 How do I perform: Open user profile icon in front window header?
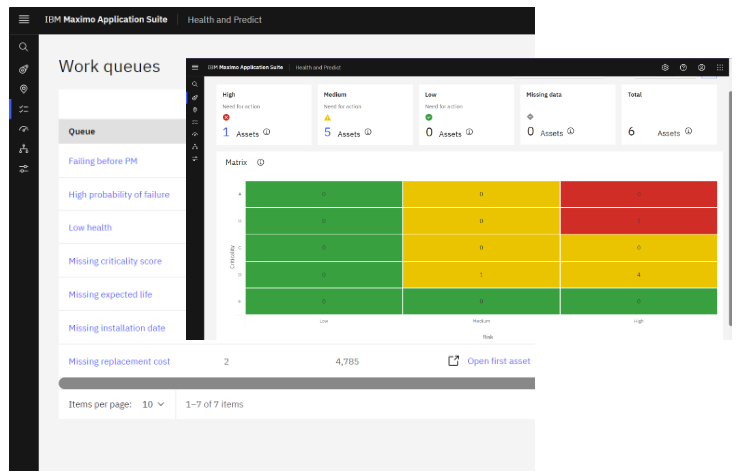[701, 67]
